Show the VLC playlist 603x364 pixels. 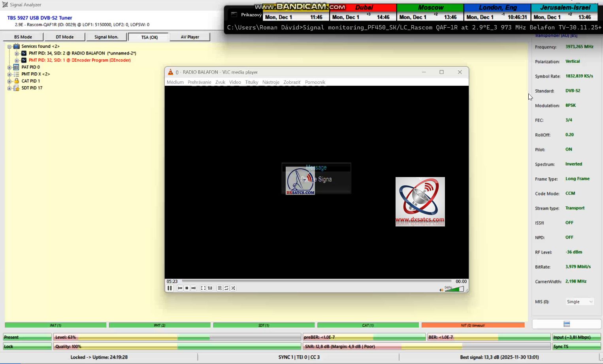click(220, 288)
